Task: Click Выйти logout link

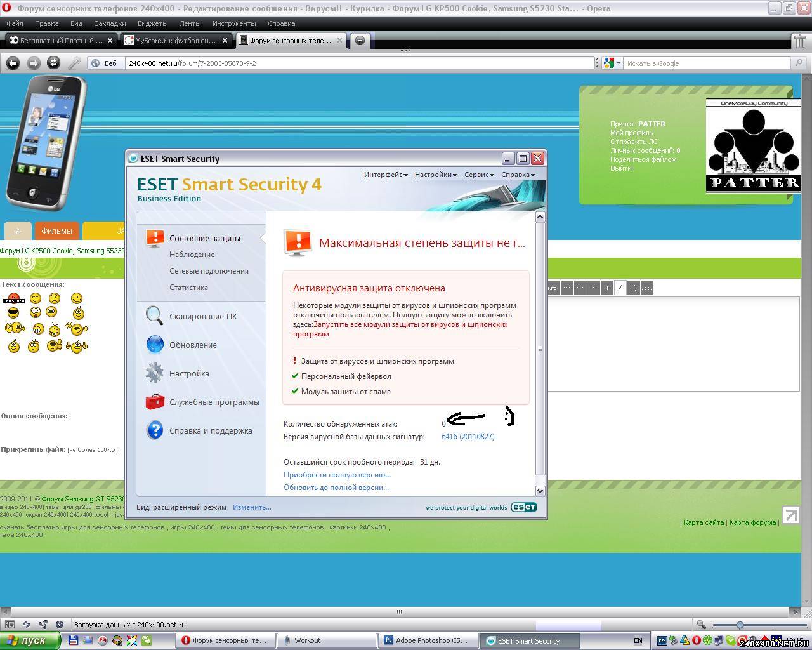Action: pyautogui.click(x=621, y=168)
